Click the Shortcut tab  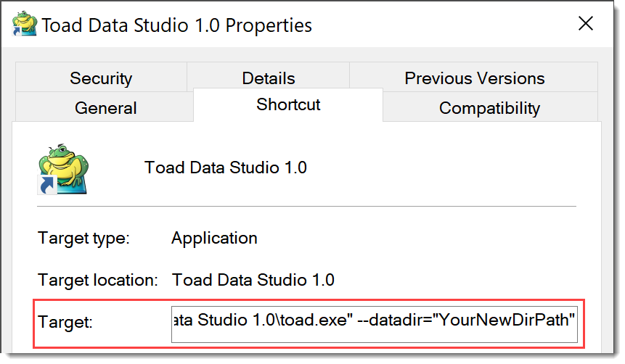(288, 104)
